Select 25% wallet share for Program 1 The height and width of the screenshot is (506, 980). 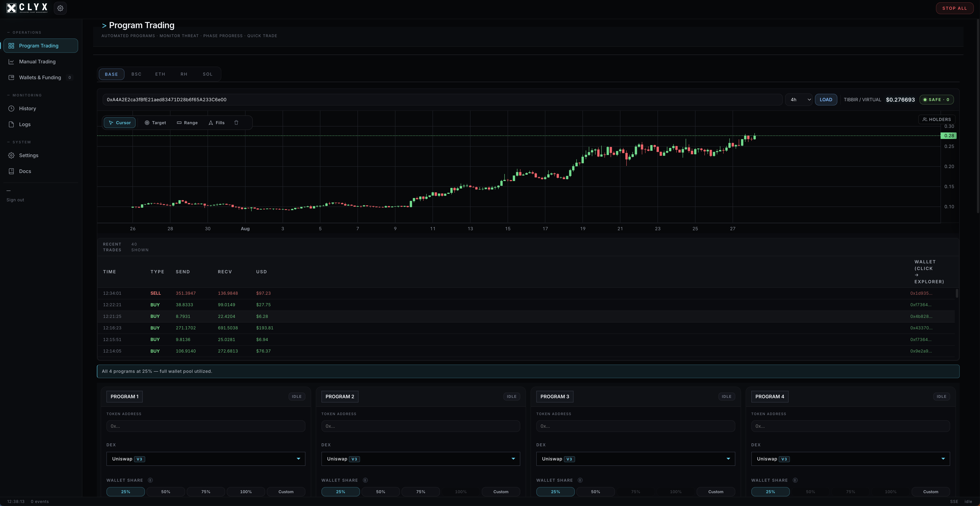[126, 492]
